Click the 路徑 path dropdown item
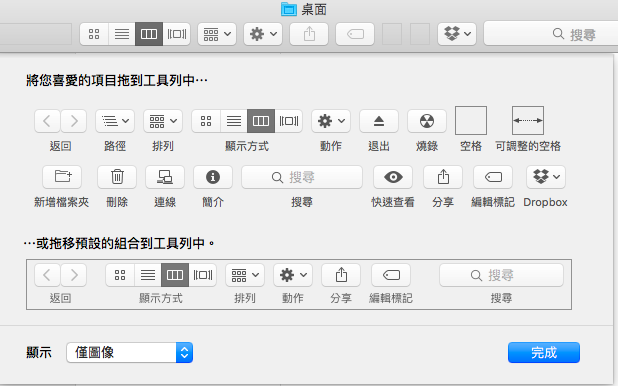Viewport: 618px width, 386px height. [x=115, y=121]
